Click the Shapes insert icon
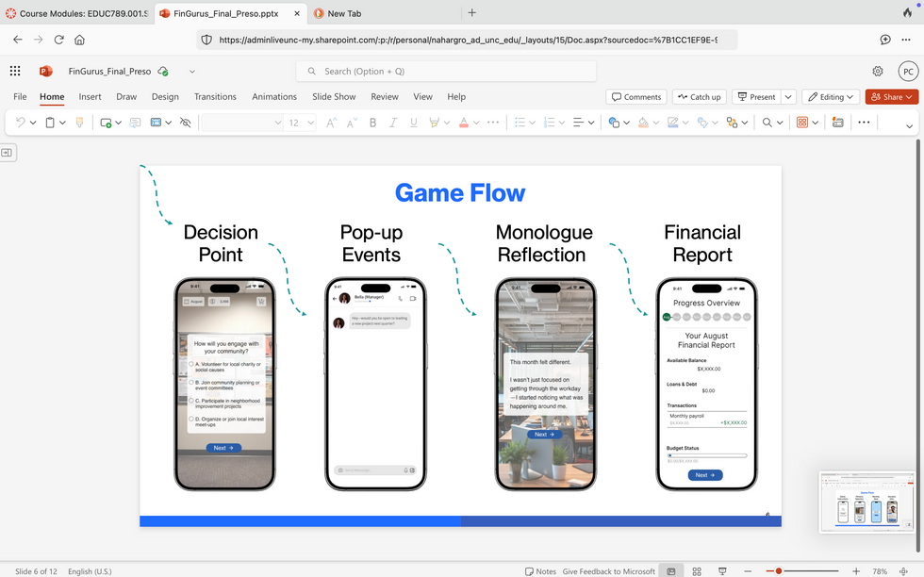The image size is (924, 577). pos(614,123)
